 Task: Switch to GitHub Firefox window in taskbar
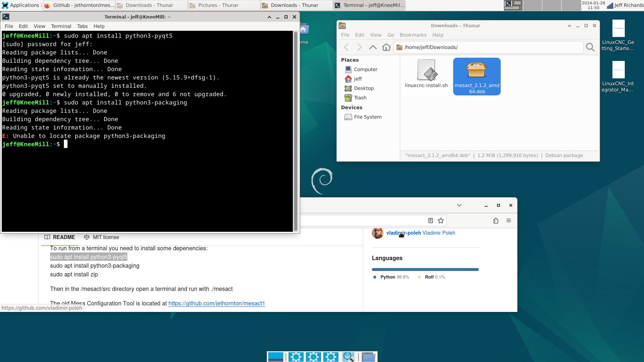(79, 5)
